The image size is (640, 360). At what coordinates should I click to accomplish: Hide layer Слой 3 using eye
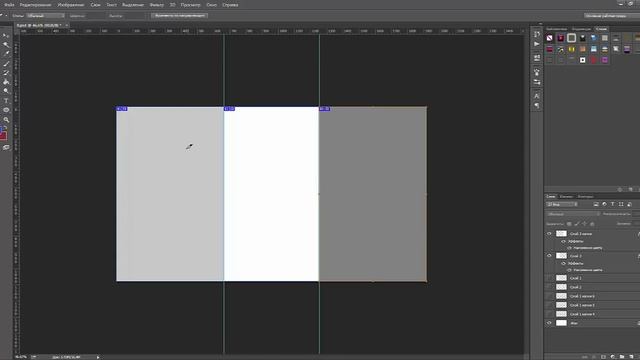(x=549, y=256)
